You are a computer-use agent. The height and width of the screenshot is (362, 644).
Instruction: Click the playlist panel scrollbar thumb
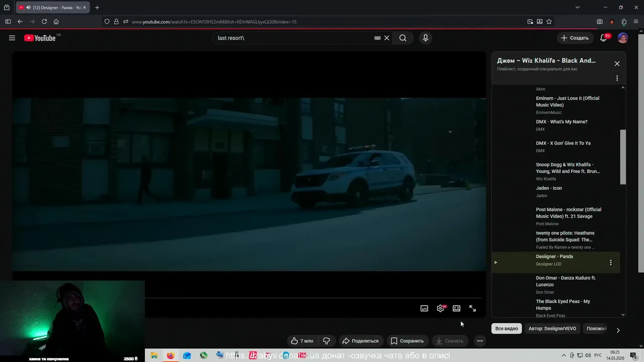(x=623, y=157)
